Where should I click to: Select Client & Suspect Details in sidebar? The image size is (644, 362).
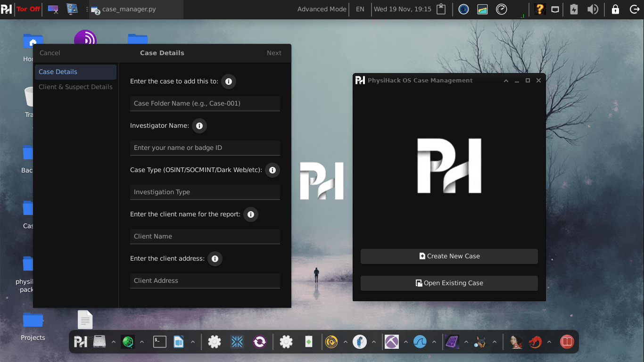click(x=75, y=87)
